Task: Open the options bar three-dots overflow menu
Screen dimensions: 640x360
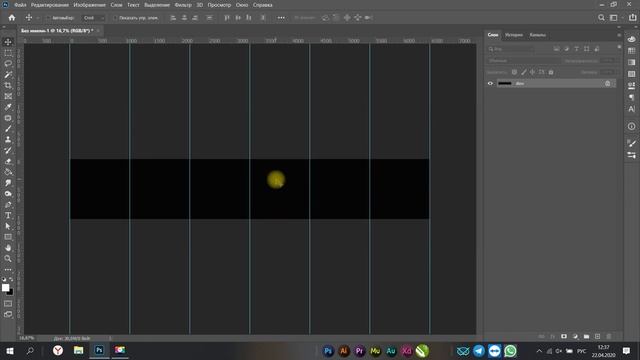Action: pos(281,18)
